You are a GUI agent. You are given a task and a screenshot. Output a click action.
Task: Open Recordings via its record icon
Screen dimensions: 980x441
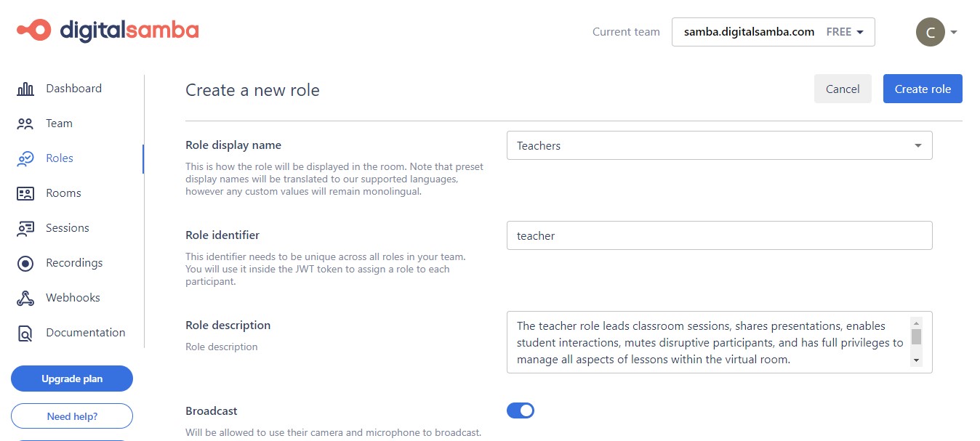(x=26, y=262)
